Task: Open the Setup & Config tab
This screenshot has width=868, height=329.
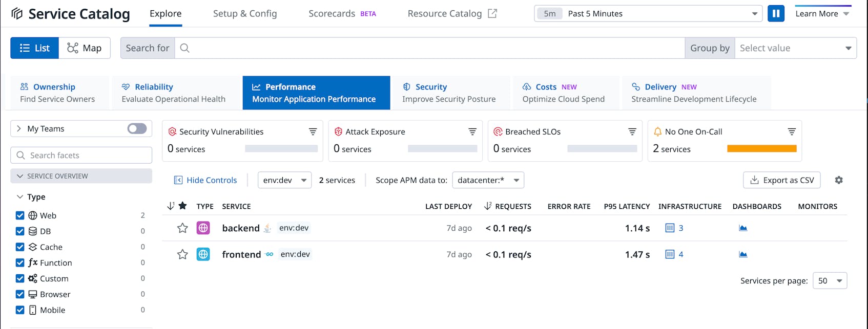Action: tap(245, 14)
